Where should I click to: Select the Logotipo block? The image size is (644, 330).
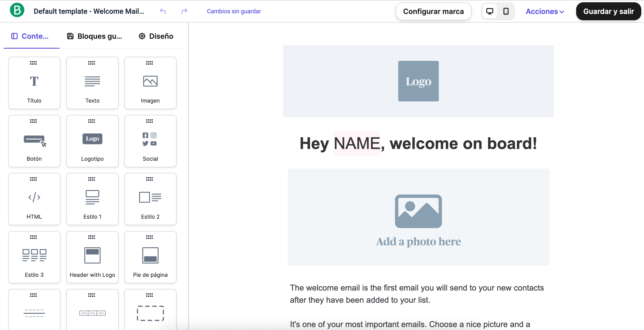(92, 141)
